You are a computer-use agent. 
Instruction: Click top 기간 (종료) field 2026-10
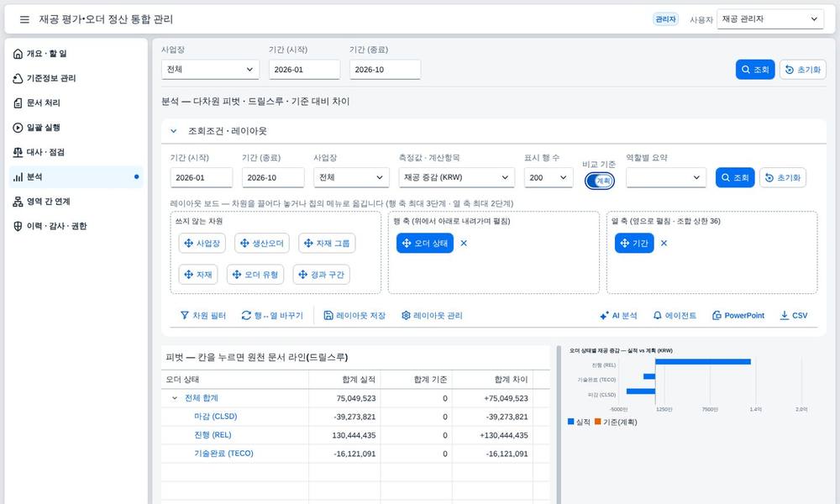pos(385,70)
